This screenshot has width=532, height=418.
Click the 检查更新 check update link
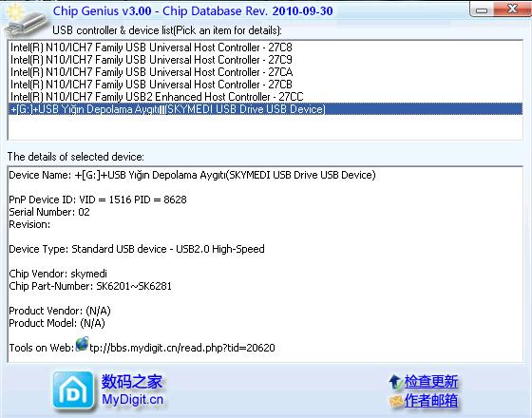coord(431,382)
